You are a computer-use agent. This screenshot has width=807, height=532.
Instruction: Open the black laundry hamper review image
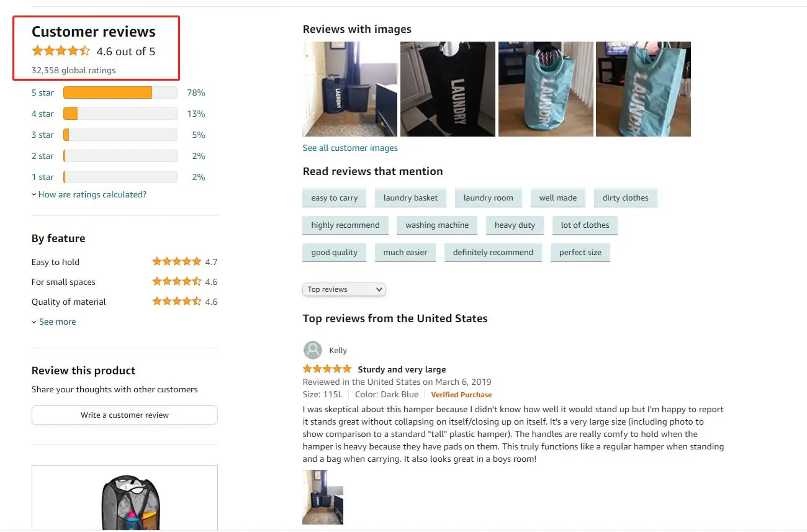[x=448, y=89]
